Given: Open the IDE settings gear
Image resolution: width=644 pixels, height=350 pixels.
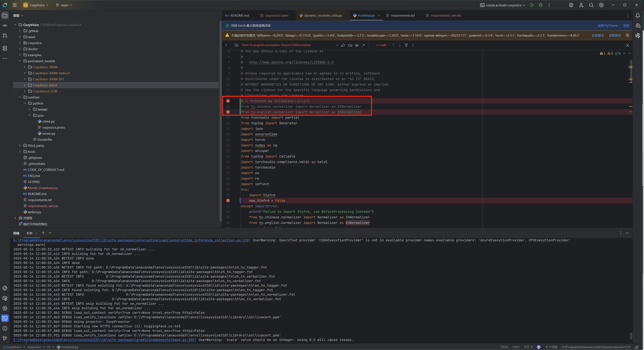Looking at the screenshot, I should pyautogui.click(x=601, y=5).
